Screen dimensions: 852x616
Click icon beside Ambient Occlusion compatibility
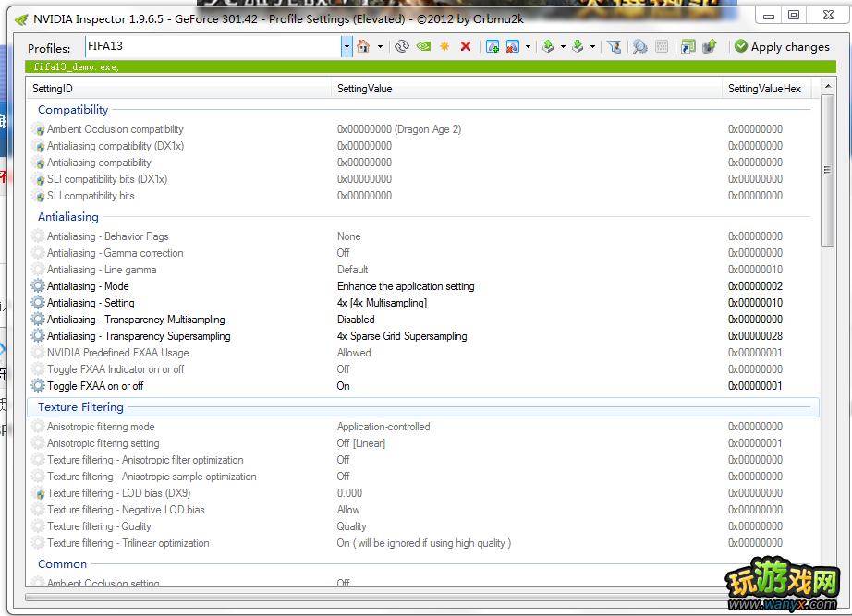pos(39,130)
